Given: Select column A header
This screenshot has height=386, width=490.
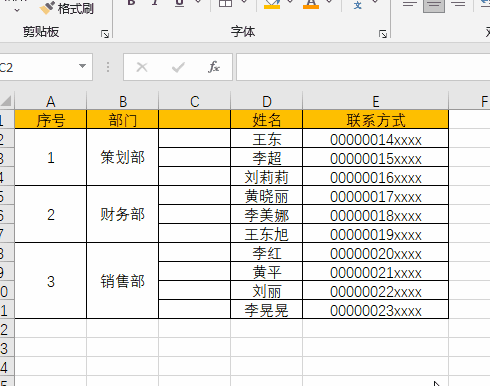Looking at the screenshot, I should (x=51, y=101).
